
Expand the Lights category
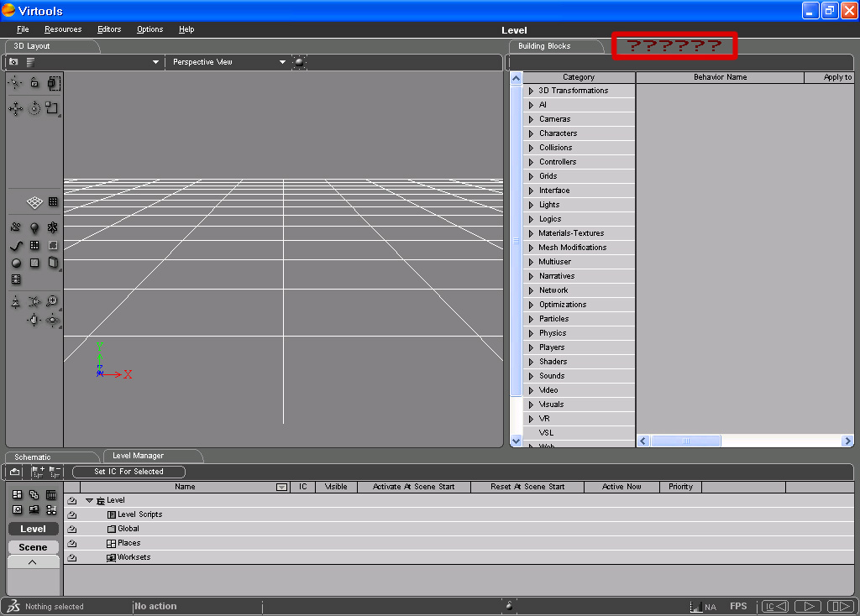(531, 205)
